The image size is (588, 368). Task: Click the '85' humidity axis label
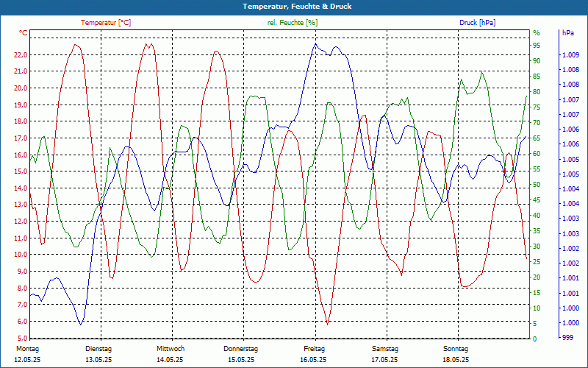coord(537,77)
